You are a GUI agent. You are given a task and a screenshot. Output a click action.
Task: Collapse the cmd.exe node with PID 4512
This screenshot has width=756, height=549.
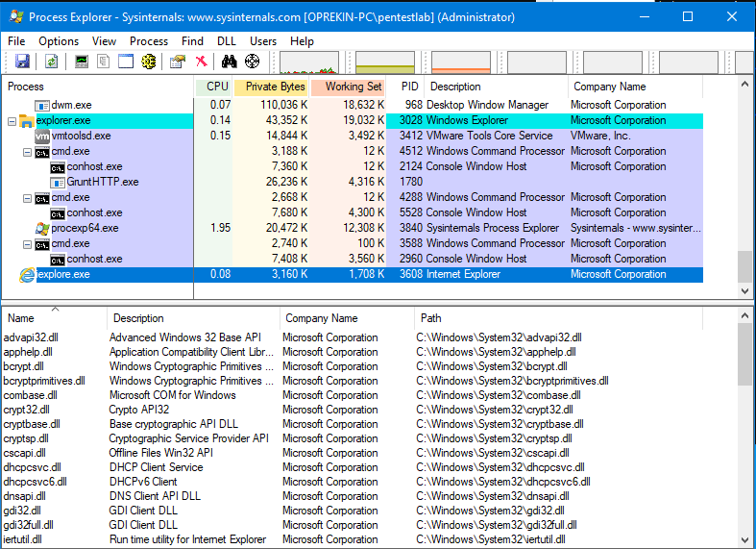point(27,152)
